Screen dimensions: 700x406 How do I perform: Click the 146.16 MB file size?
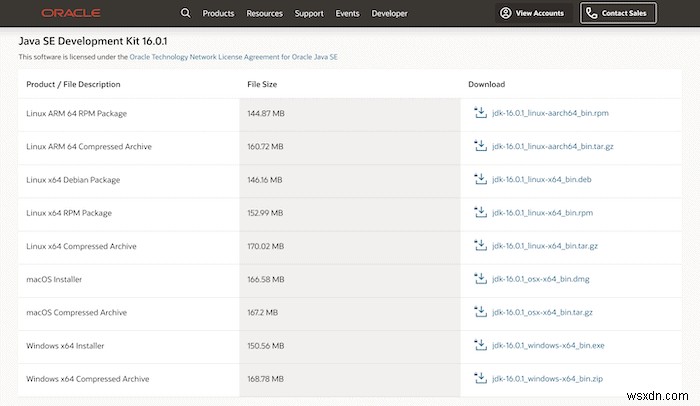tap(265, 180)
